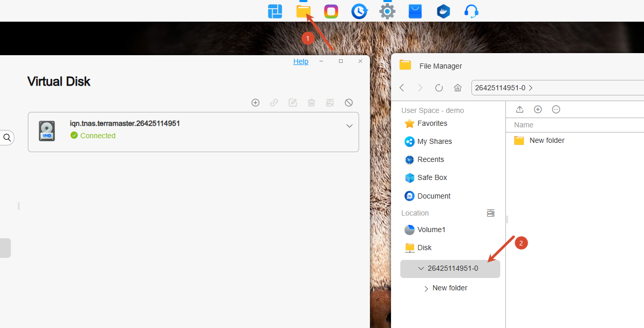The width and height of the screenshot is (644, 328).
Task: Expand the New folder tree node arrow
Action: 426,289
